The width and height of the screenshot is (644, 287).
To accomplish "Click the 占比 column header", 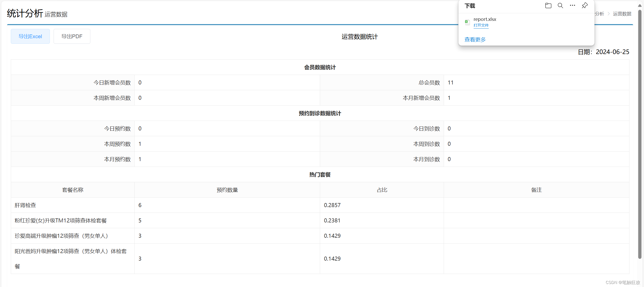I will point(382,190).
